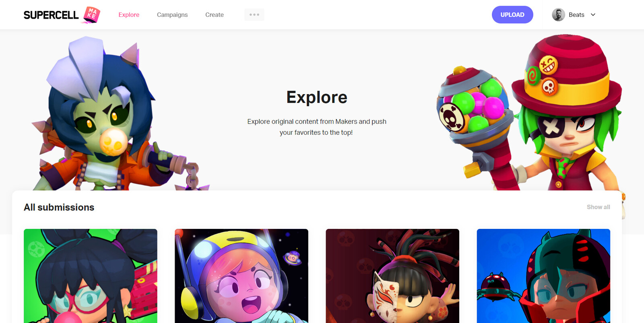Click the pink MAKE cube icon
Screen dimensions: 644x323
[x=91, y=15]
